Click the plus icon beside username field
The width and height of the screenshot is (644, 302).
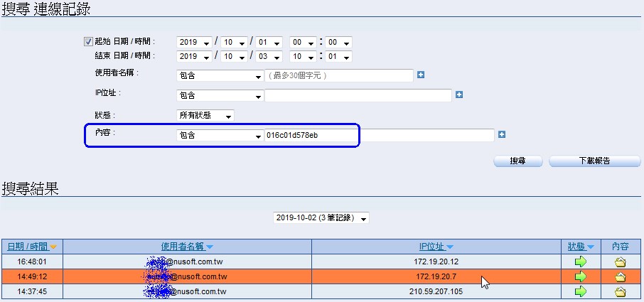click(421, 75)
